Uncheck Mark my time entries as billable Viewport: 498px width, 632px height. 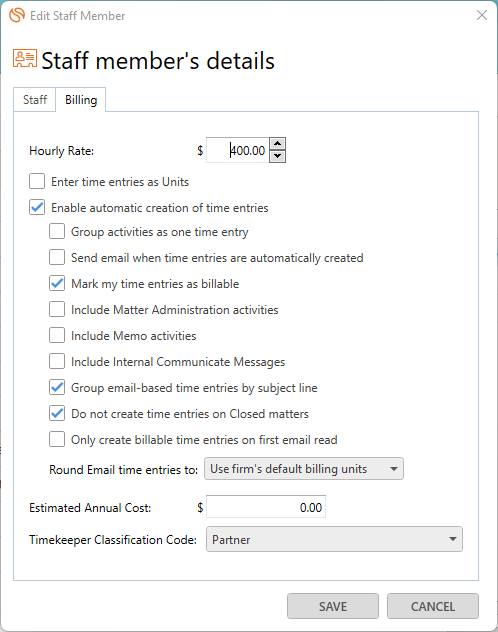pos(57,284)
